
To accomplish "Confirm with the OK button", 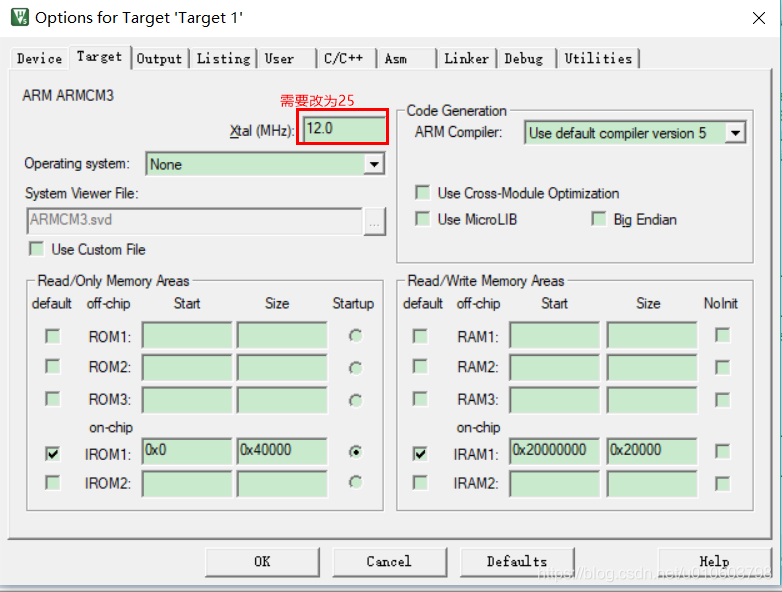I will click(262, 562).
